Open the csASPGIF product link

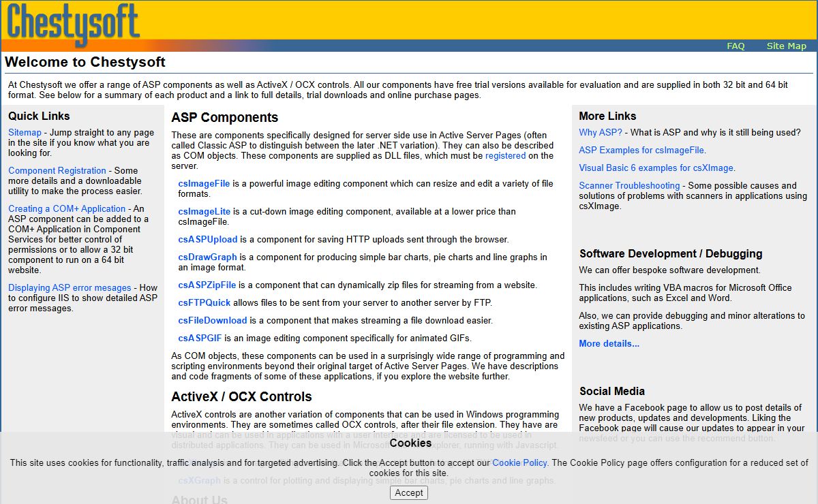200,338
